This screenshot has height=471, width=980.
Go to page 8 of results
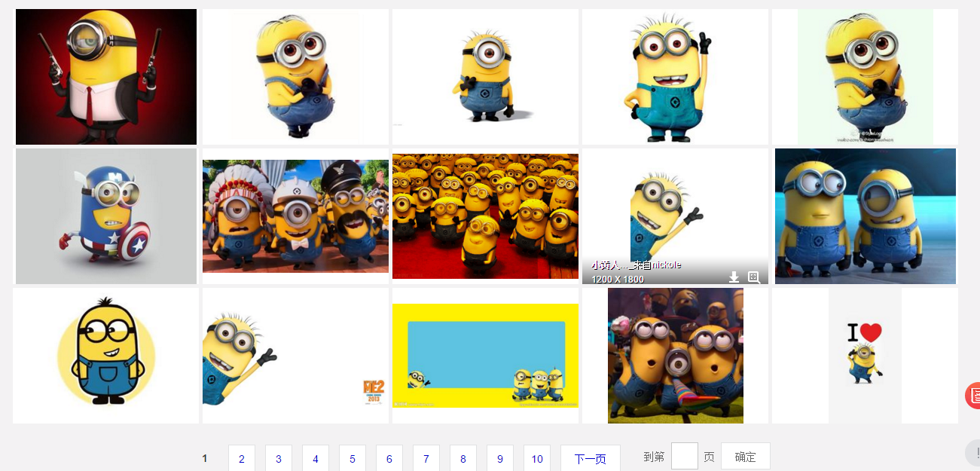[463, 458]
